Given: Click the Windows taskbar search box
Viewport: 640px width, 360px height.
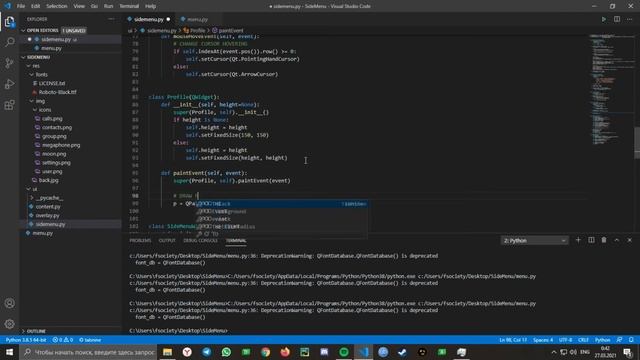Looking at the screenshot, I should pos(88,352).
